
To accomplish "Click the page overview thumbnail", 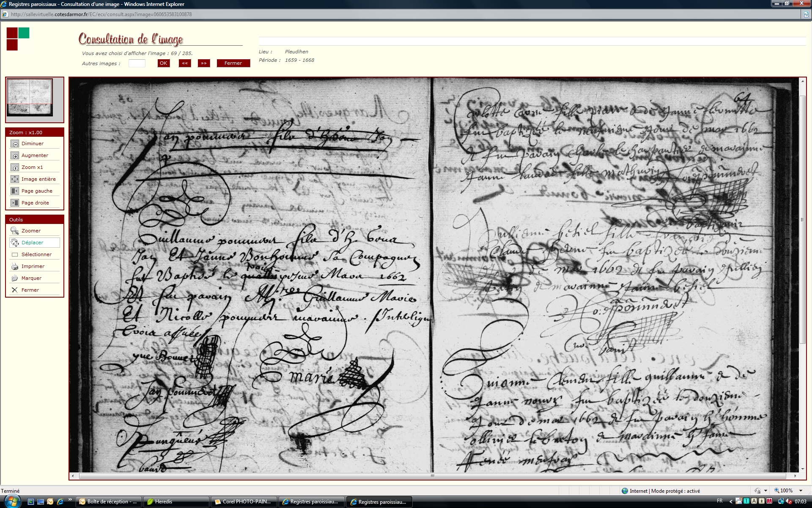I will point(30,97).
